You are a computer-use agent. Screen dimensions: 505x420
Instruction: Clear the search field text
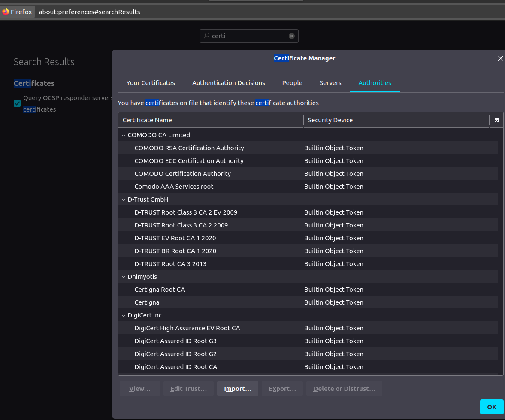point(292,36)
